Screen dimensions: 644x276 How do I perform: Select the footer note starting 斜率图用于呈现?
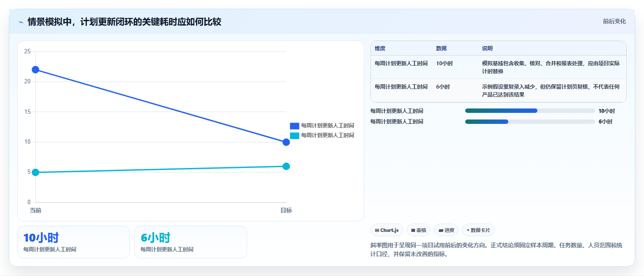pyautogui.click(x=496, y=250)
